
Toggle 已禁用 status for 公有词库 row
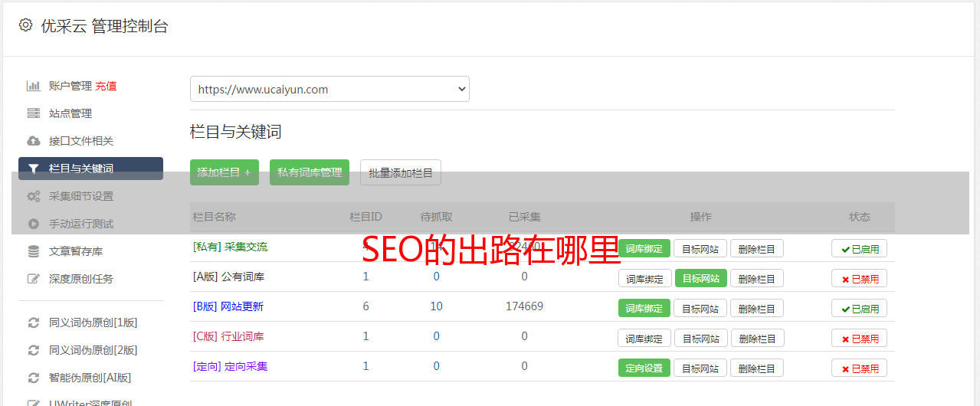859,278
